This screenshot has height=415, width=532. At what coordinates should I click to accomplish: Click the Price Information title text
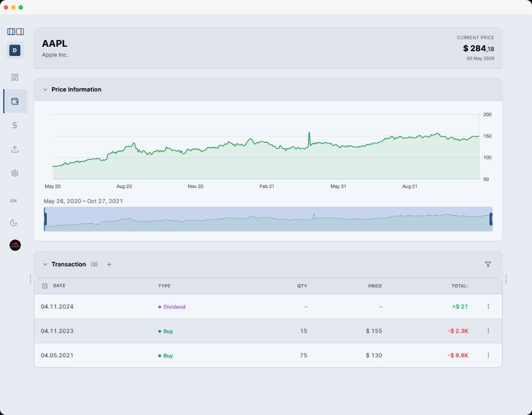tap(76, 89)
